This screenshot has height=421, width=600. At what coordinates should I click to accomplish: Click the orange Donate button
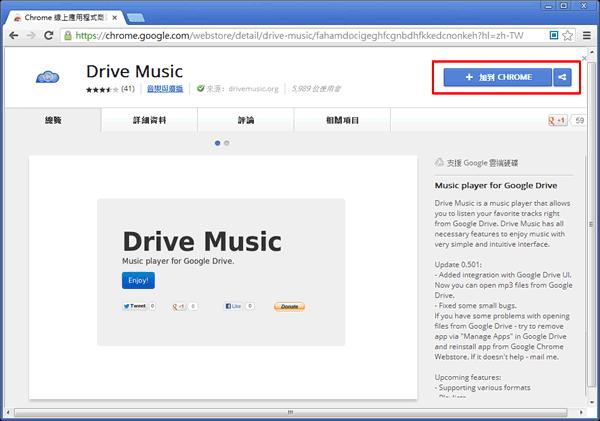[x=289, y=307]
